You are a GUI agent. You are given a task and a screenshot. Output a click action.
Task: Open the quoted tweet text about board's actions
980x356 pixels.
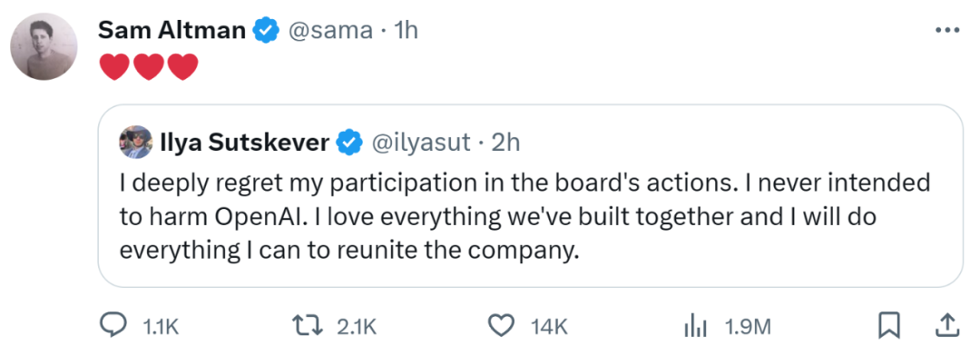coord(524,216)
